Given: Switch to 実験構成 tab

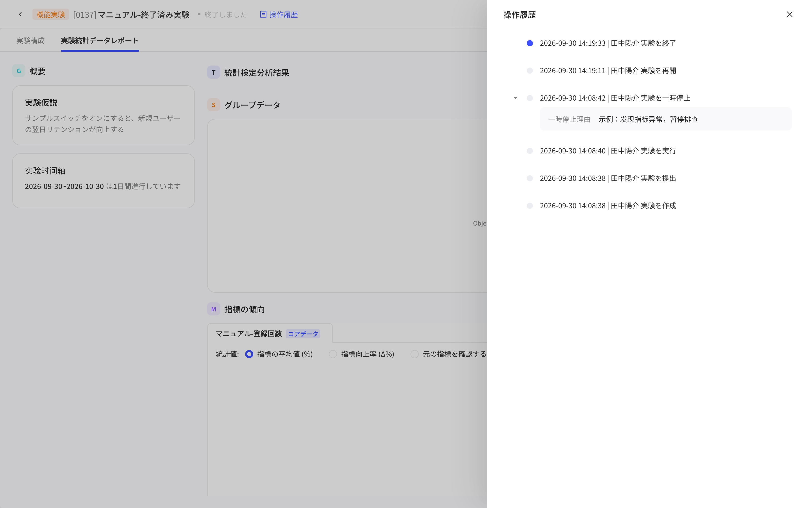Looking at the screenshot, I should coord(30,41).
